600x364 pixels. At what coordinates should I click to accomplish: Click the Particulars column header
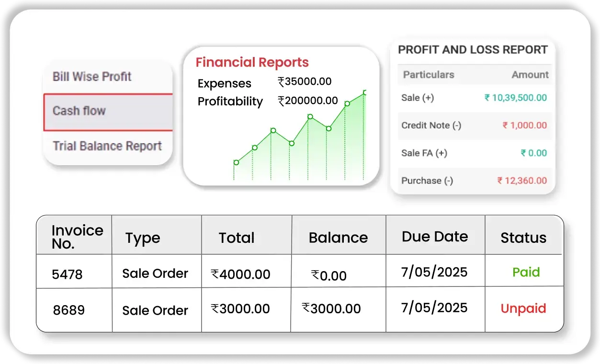429,75
